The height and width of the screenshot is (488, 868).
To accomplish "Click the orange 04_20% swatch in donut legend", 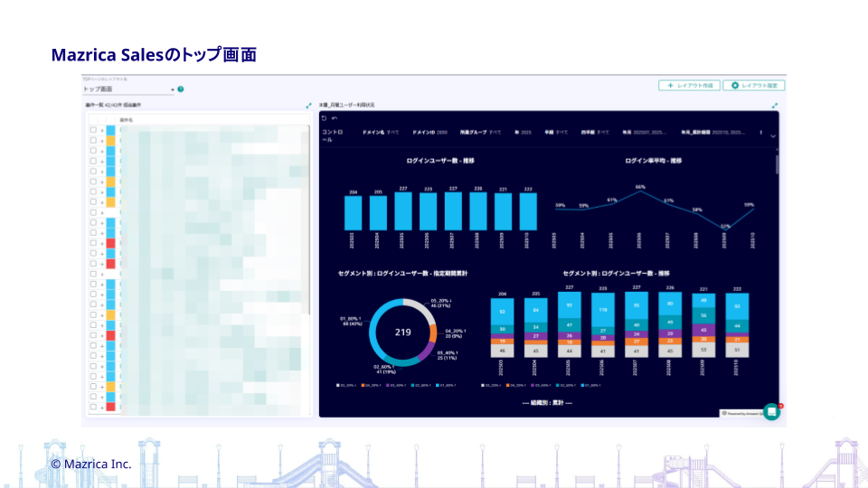I will click(363, 385).
